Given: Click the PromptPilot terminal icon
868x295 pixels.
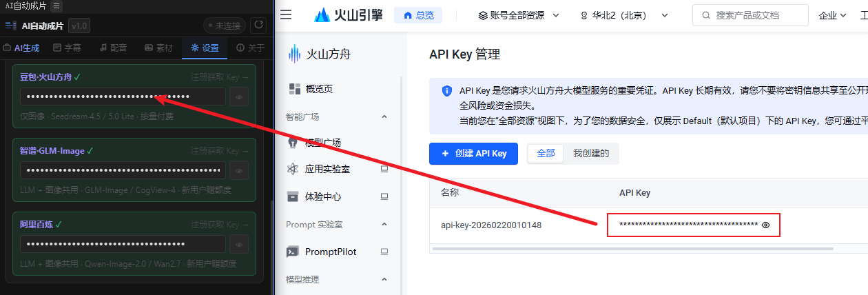Looking at the screenshot, I should 293,252.
